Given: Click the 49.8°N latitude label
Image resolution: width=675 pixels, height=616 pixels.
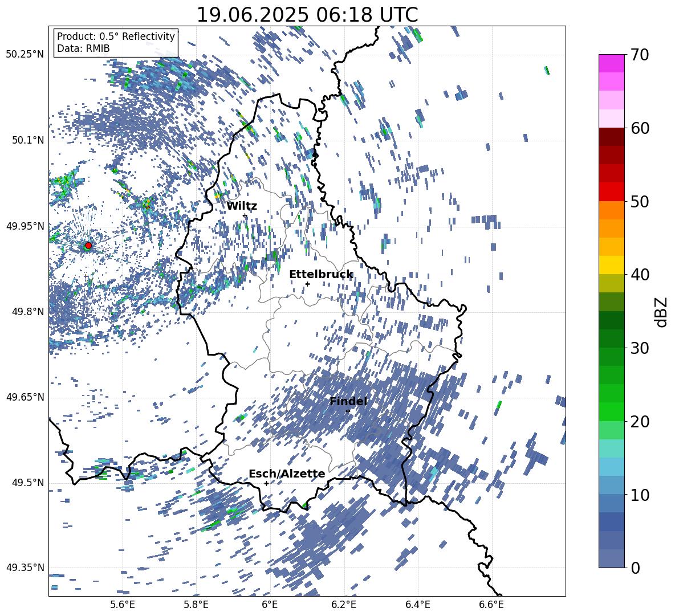Looking at the screenshot, I should point(27,311).
